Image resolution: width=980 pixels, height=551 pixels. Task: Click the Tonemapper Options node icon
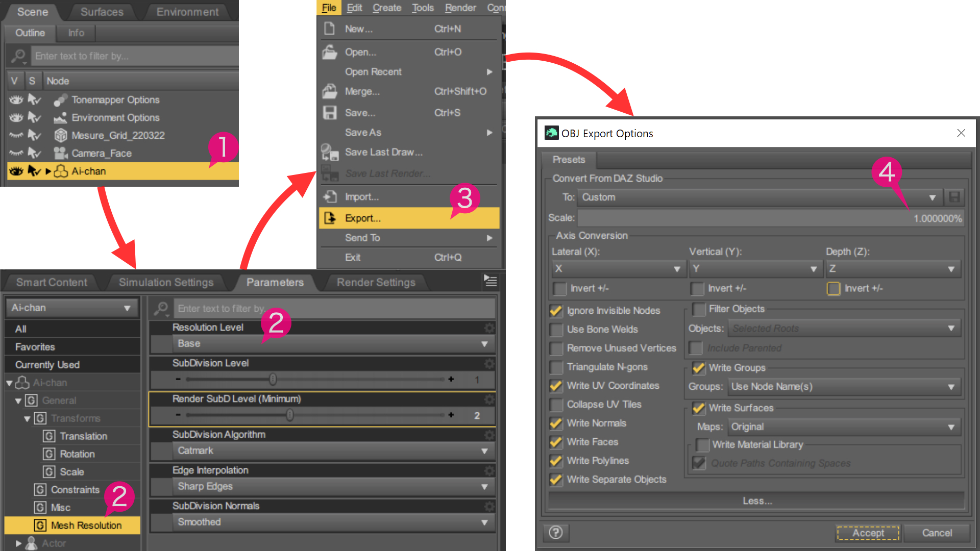point(60,100)
